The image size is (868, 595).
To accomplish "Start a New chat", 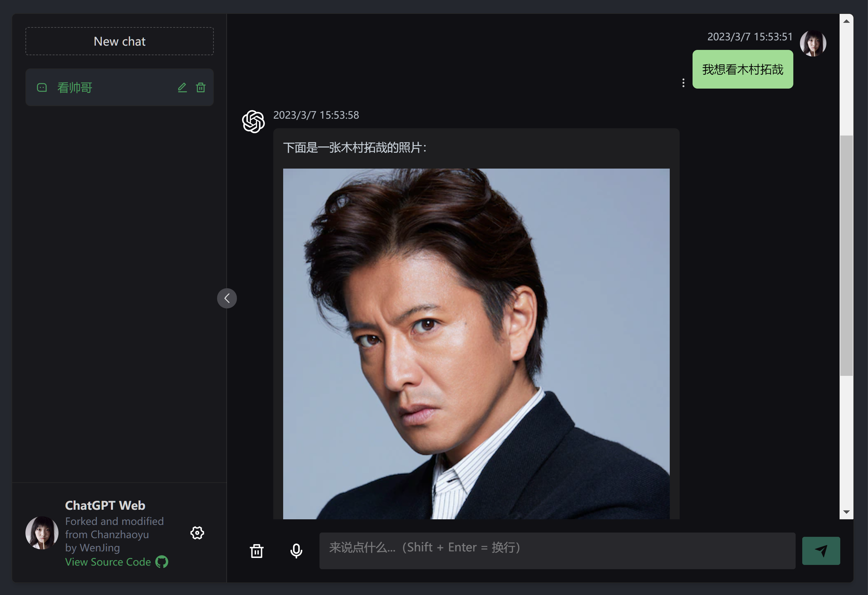I will click(120, 41).
